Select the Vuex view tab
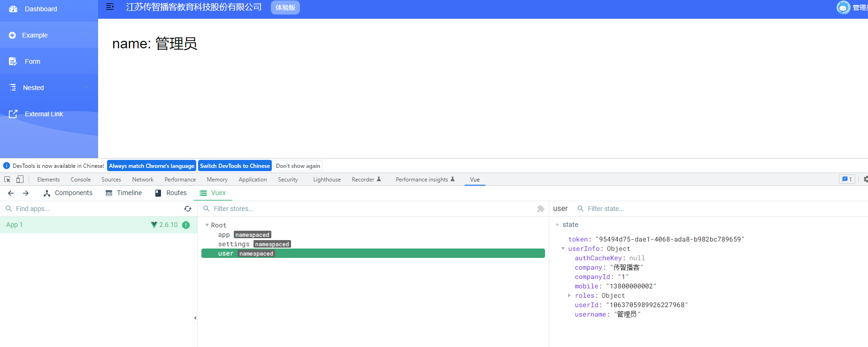The width and height of the screenshot is (868, 347). click(x=213, y=193)
